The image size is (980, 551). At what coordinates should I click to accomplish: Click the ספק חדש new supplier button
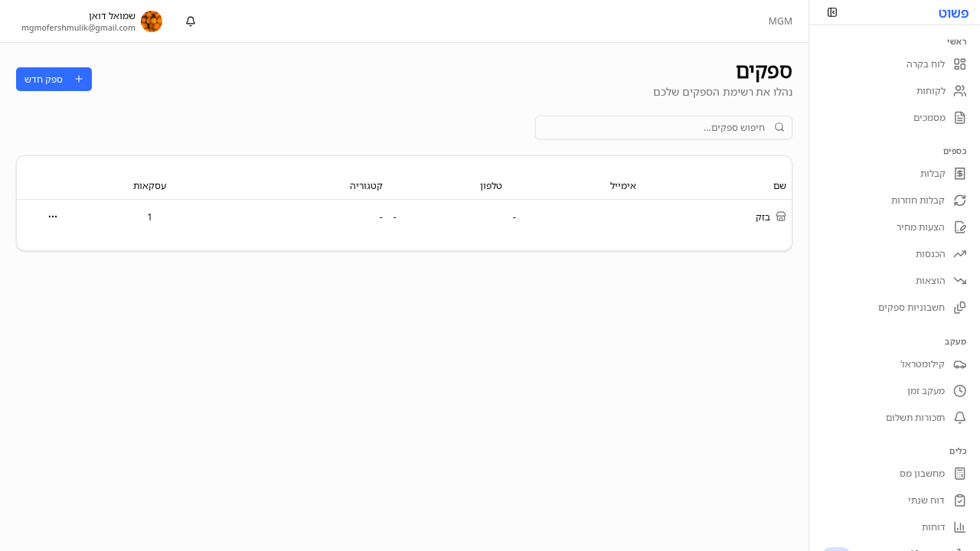54,79
